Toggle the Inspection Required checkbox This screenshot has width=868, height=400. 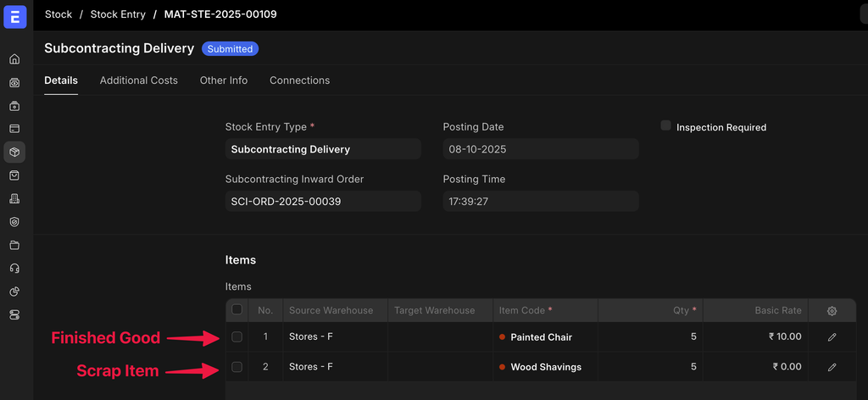pos(666,125)
